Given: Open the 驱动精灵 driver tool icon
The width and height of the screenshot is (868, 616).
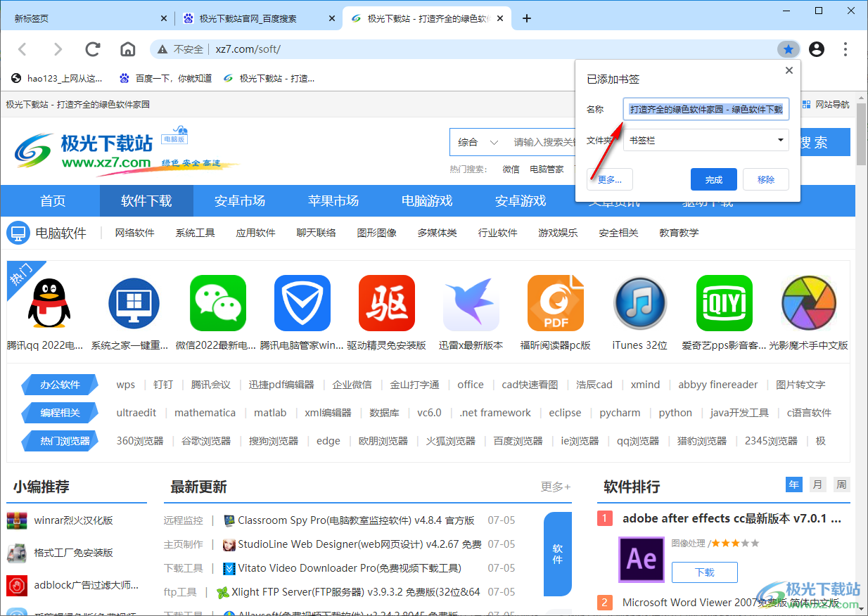Looking at the screenshot, I should click(386, 303).
